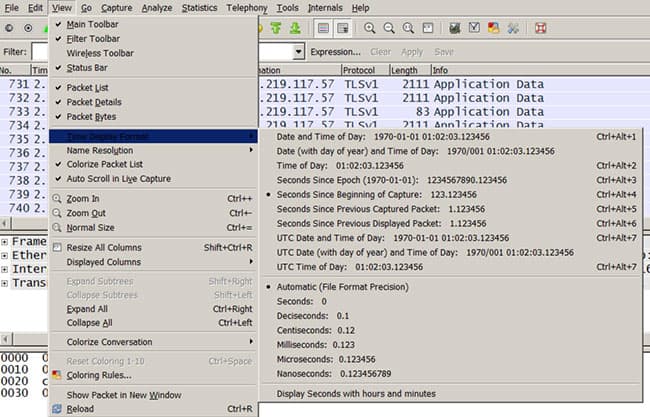Toggle Filter Toolbar in the View menu
This screenshot has width=650, height=417.
pos(153,39)
